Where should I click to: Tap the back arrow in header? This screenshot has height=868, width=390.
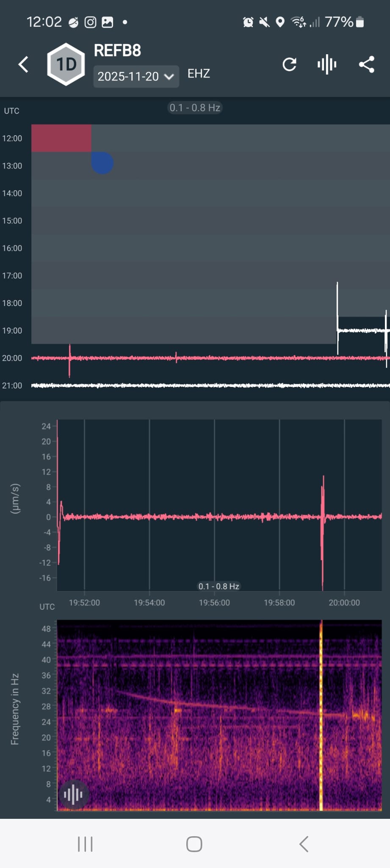[24, 65]
